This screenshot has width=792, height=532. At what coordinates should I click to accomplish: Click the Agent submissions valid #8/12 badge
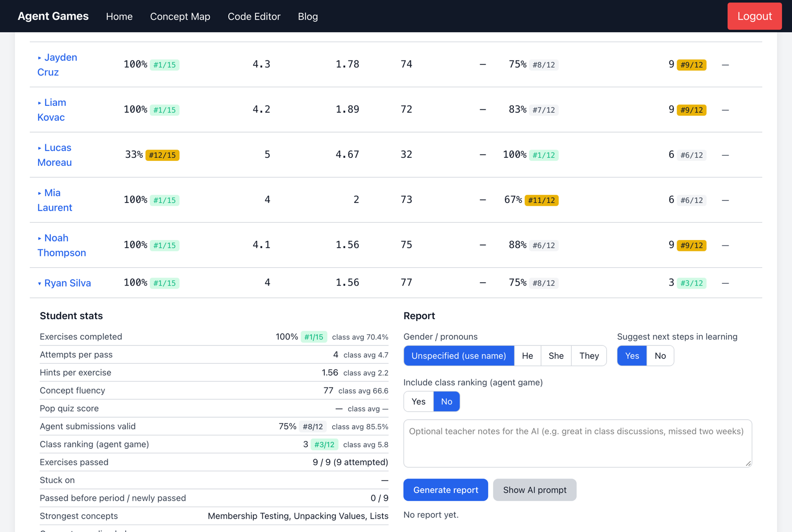tap(313, 427)
